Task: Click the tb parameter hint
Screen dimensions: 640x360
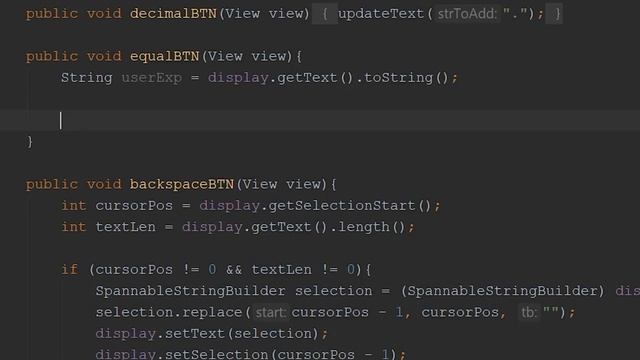Action: 529,313
